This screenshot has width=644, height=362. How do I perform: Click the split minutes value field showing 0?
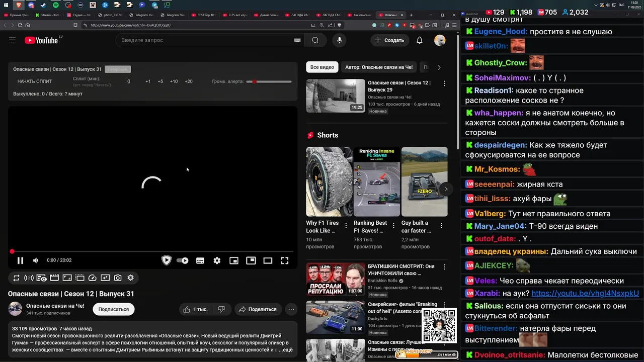pyautogui.click(x=129, y=81)
